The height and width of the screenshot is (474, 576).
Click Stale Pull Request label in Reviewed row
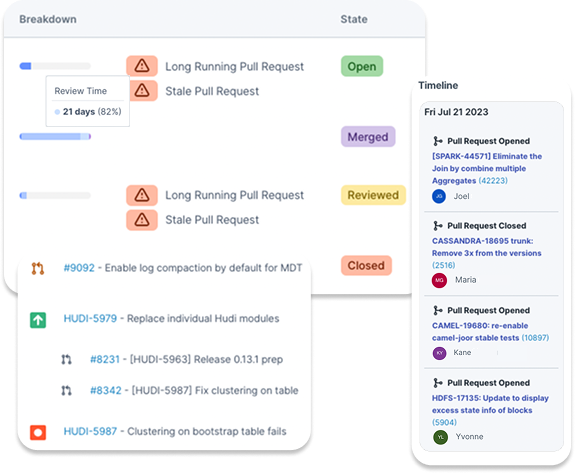212,220
